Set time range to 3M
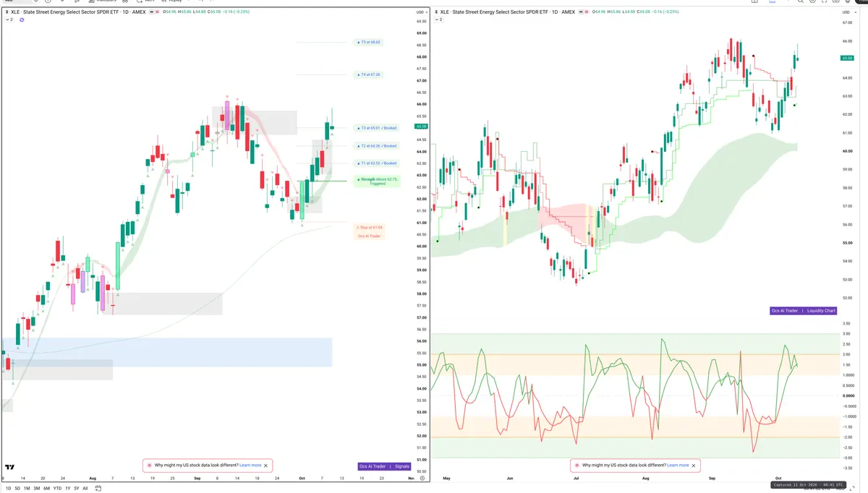 [37, 489]
